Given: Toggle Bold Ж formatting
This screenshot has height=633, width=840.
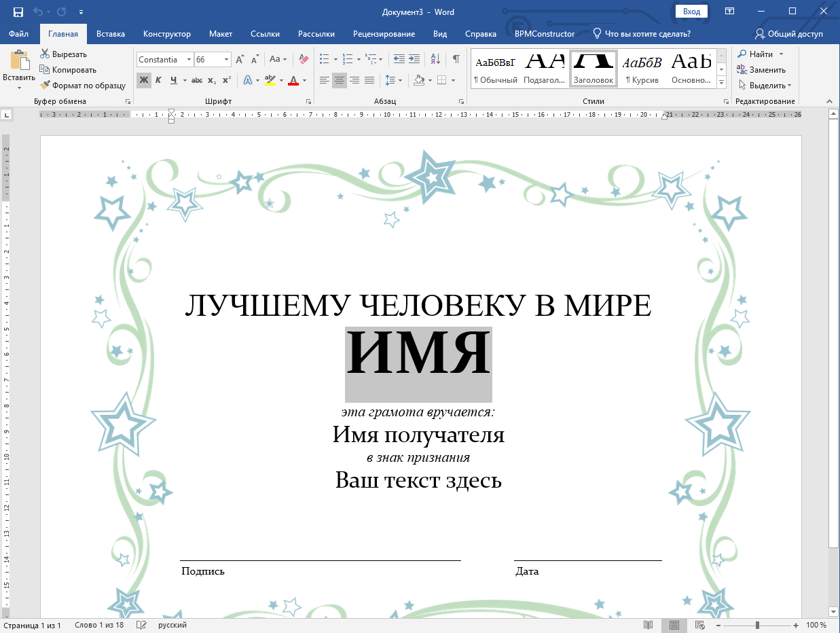Looking at the screenshot, I should [144, 80].
